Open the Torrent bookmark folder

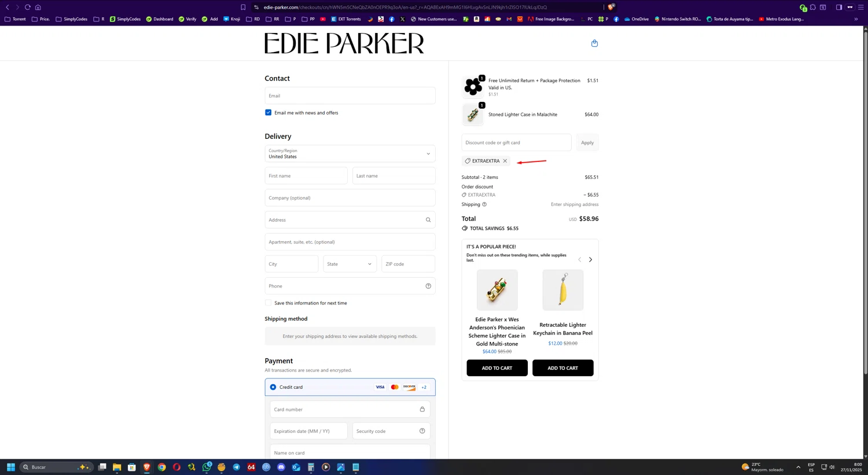16,19
